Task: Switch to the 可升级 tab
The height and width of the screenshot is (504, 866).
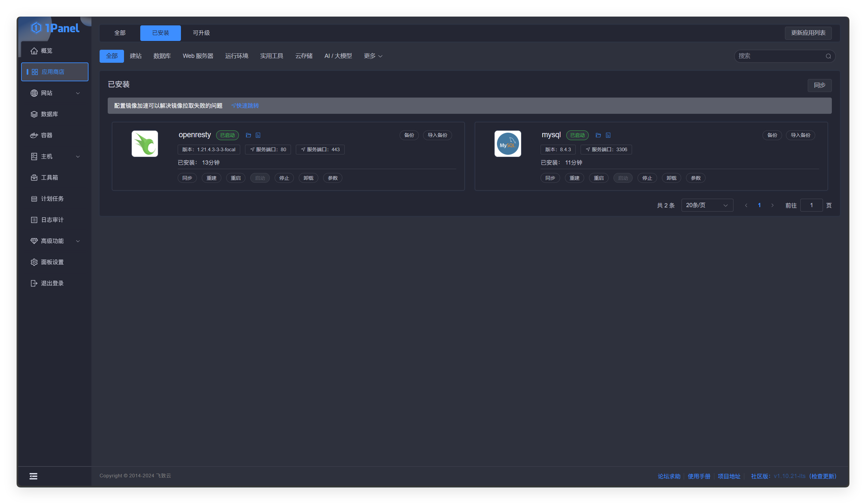Action: tap(201, 33)
